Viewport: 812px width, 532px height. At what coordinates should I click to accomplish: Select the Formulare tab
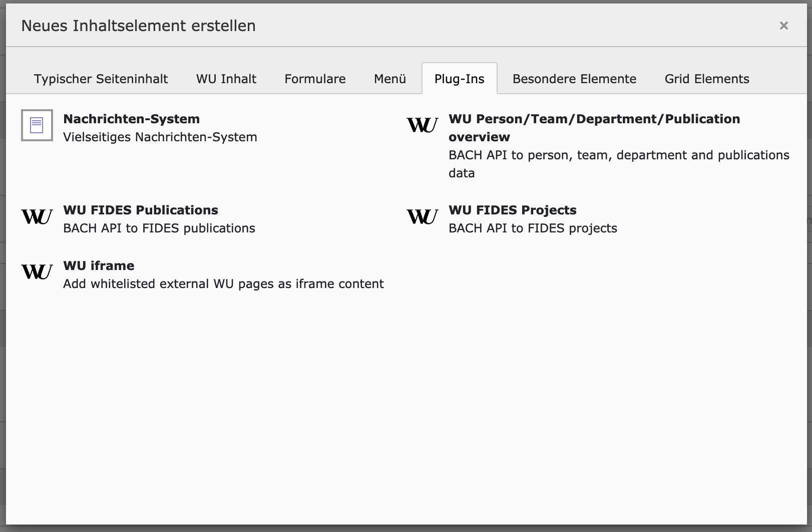tap(315, 79)
